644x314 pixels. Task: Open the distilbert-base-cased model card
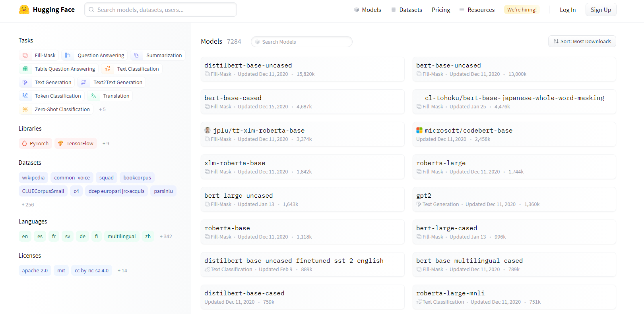(303, 297)
